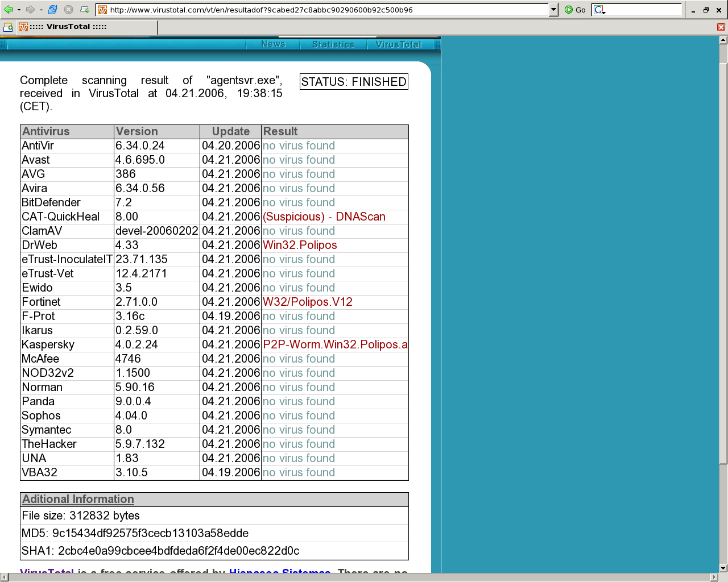Click the 'W32/Polipos.V12' Fortinet result
Image resolution: width=728 pixels, height=582 pixels.
[308, 302]
